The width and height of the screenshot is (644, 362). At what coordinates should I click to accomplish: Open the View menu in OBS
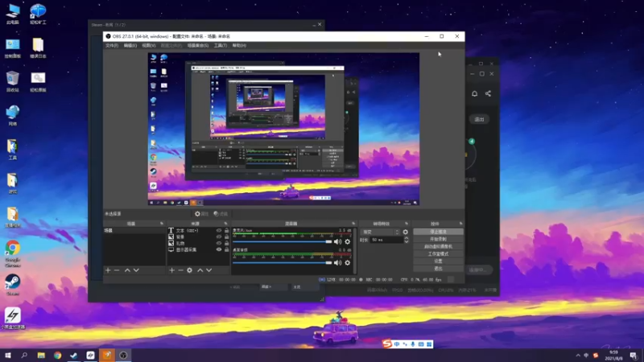pos(149,46)
